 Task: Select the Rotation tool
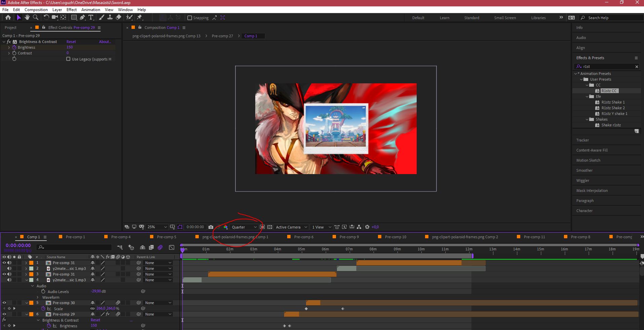click(46, 17)
